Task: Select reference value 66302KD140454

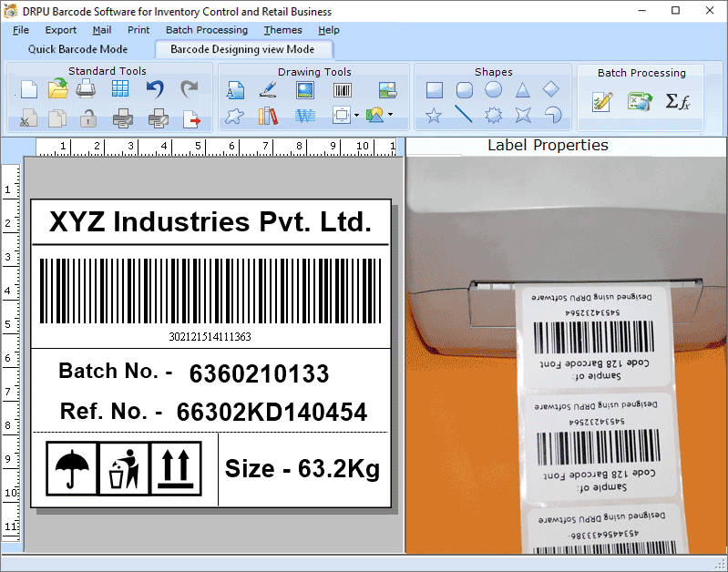Action: click(x=272, y=413)
